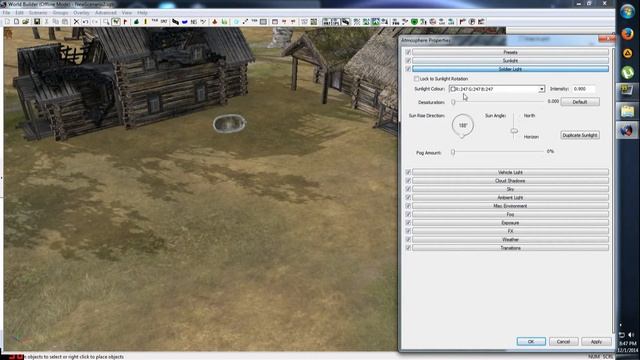The image size is (640, 360).
Task: Open the Advanced menu
Action: point(106,13)
